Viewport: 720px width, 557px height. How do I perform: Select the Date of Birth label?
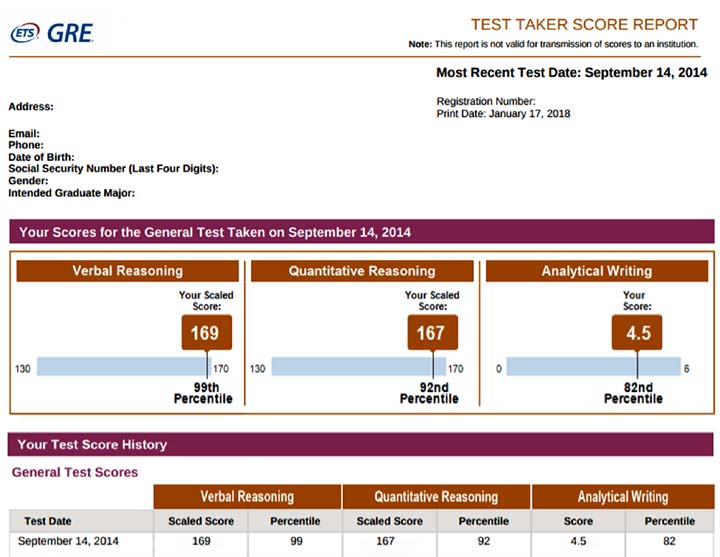point(41,157)
